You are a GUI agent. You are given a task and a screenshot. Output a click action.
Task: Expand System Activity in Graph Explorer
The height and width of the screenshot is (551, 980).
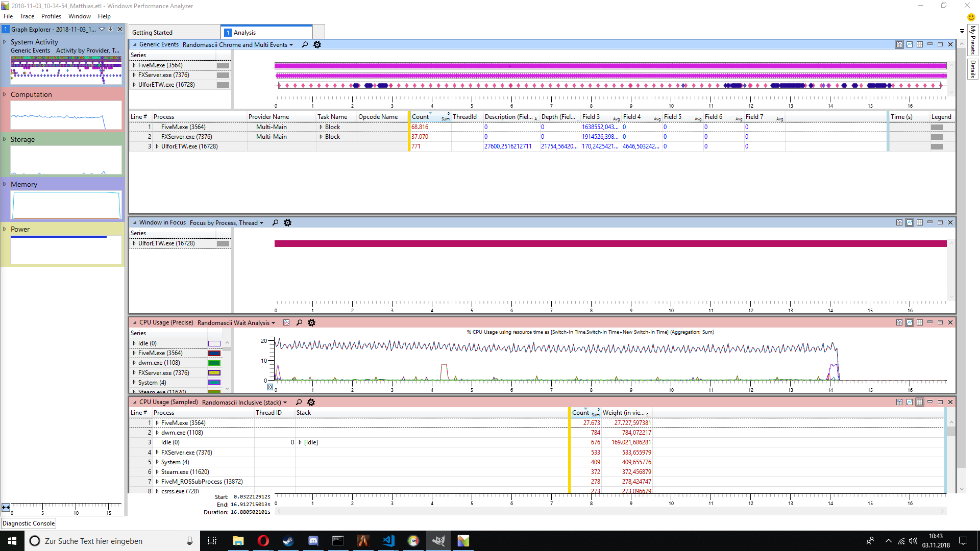[x=5, y=42]
